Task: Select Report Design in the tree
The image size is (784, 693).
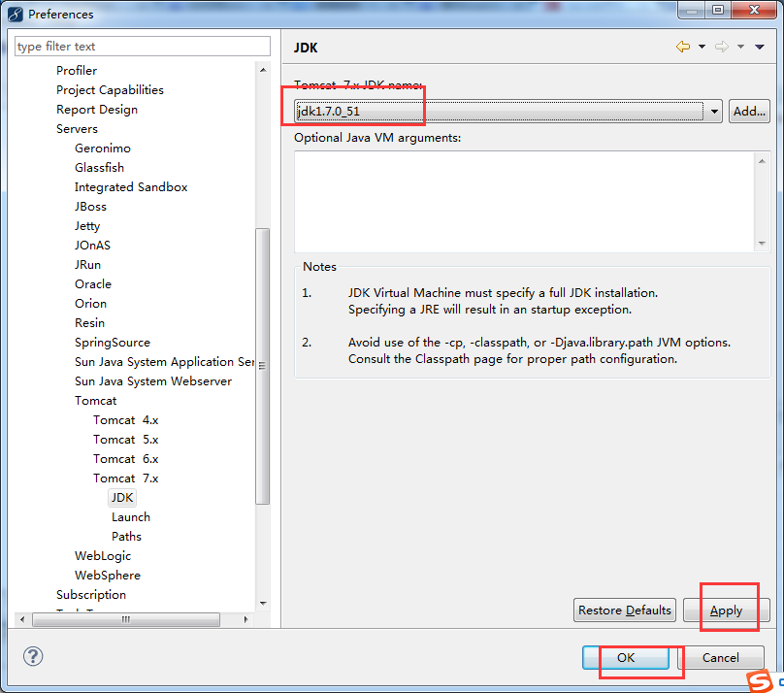Action: 97,110
